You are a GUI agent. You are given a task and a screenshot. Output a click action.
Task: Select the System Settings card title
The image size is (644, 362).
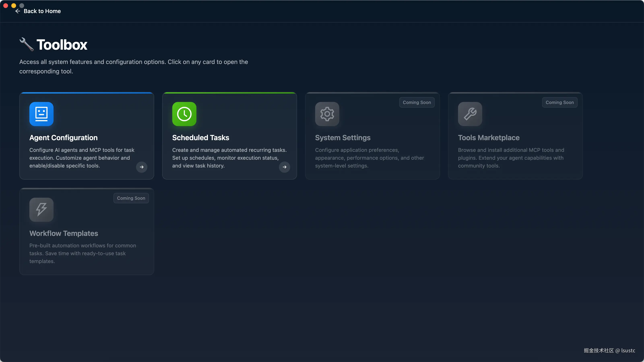tap(343, 137)
